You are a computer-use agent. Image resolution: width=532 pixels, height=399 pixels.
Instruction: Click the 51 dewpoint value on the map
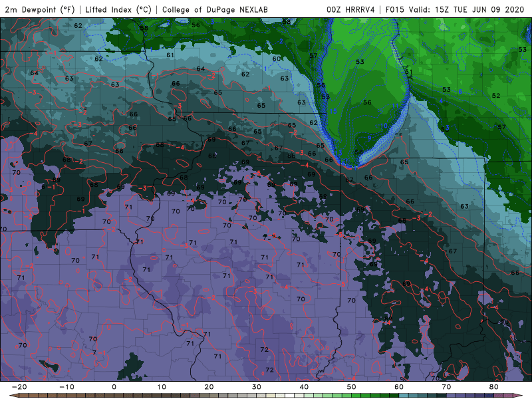point(408,72)
